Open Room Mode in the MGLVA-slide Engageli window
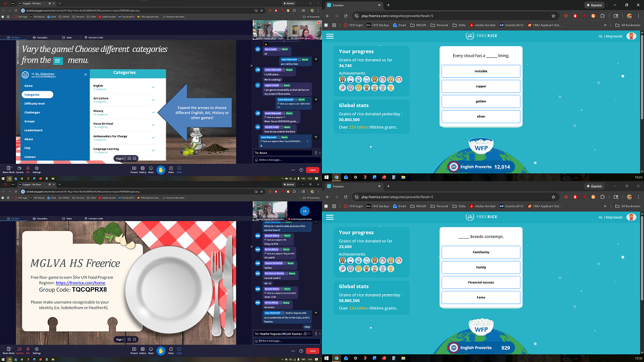Screen dimensions: 644x362 9,350
